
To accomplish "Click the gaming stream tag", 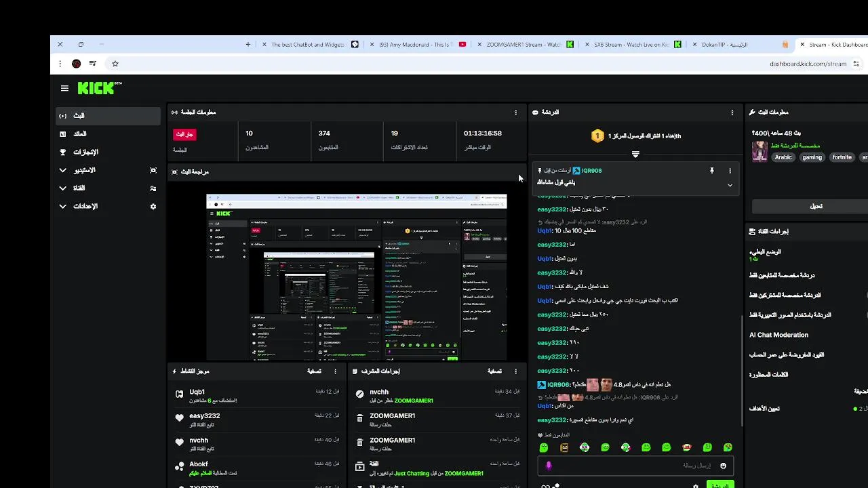I will 812,157.
